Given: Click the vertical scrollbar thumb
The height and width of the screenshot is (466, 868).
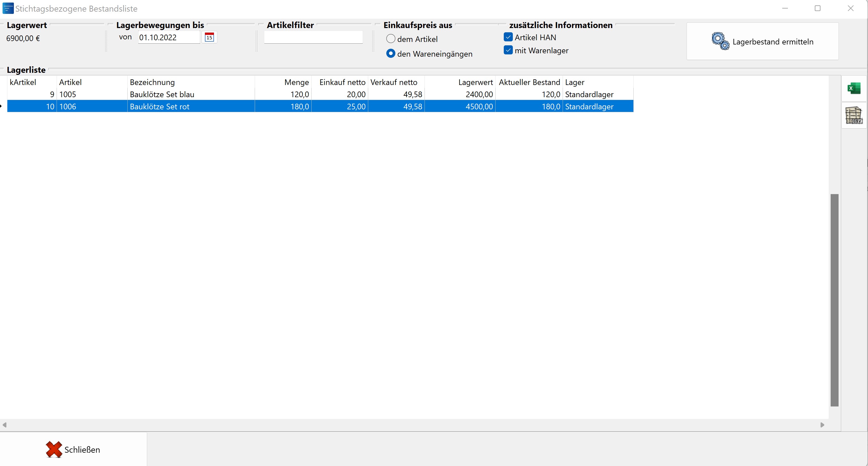Looking at the screenshot, I should [834, 300].
